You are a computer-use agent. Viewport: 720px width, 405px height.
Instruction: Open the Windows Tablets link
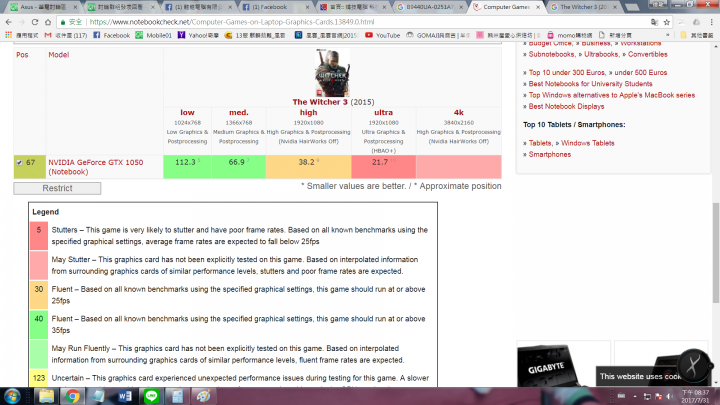[588, 143]
